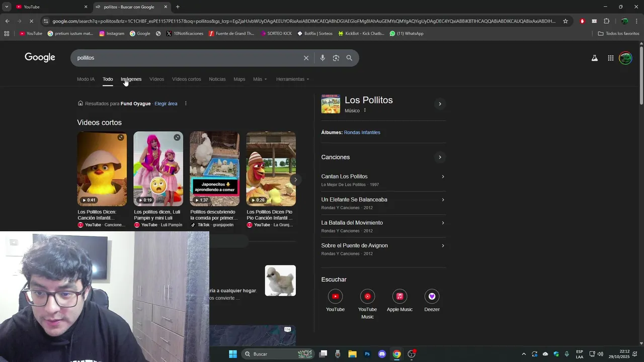Stop loading the page

[x=31, y=21]
